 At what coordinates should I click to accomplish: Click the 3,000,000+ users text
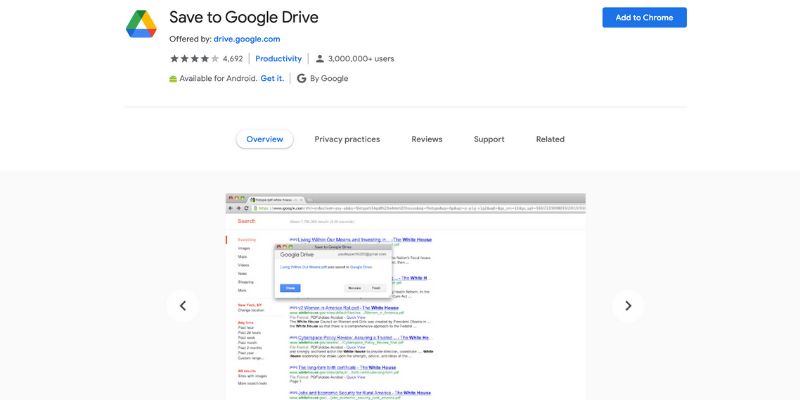(361, 59)
